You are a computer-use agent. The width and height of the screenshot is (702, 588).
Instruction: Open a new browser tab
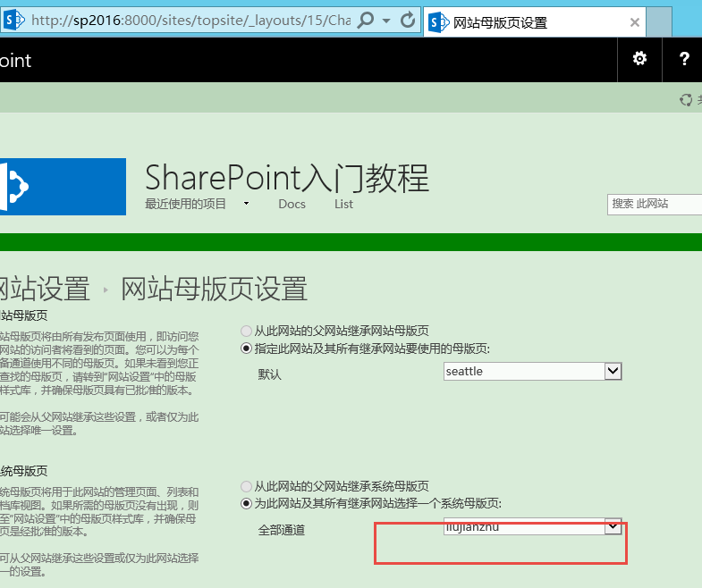click(x=658, y=22)
